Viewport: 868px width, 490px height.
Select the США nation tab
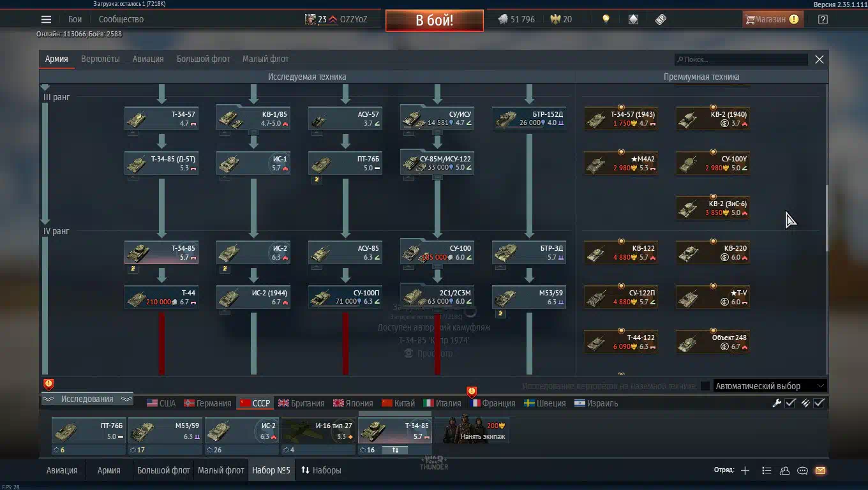161,403
